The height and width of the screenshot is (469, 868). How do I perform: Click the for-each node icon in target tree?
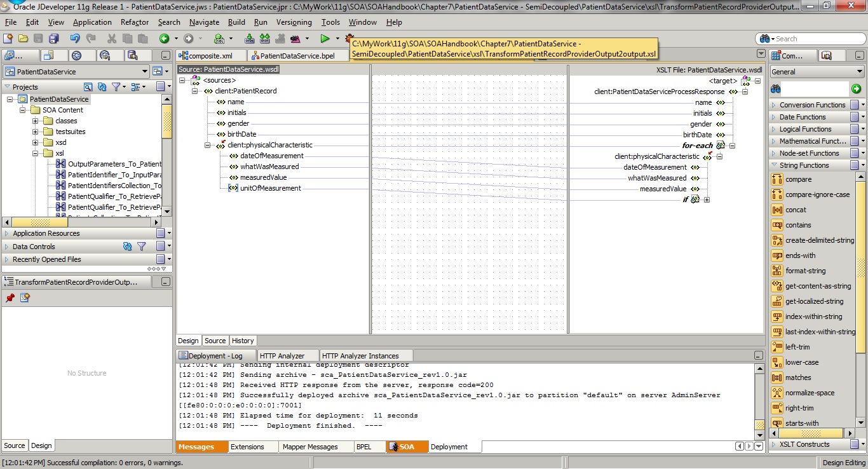point(721,146)
